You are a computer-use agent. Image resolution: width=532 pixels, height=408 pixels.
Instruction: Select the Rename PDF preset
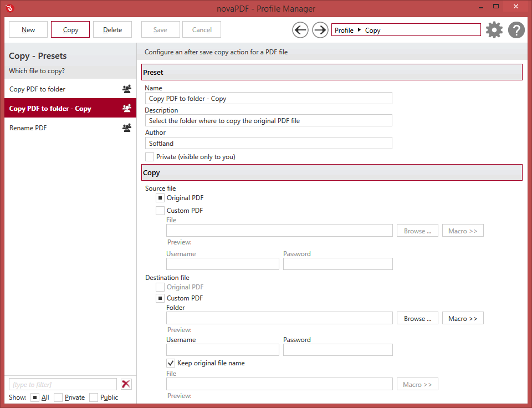click(70, 127)
